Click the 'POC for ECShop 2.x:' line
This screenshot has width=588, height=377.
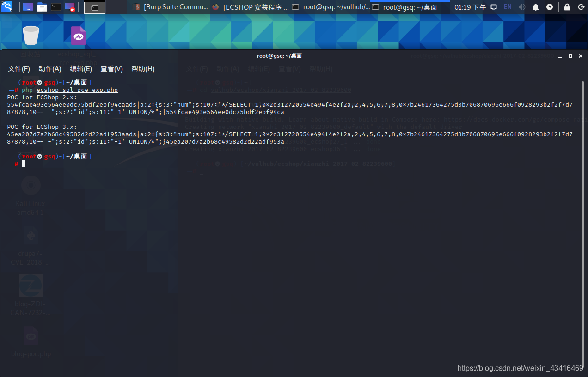point(42,97)
